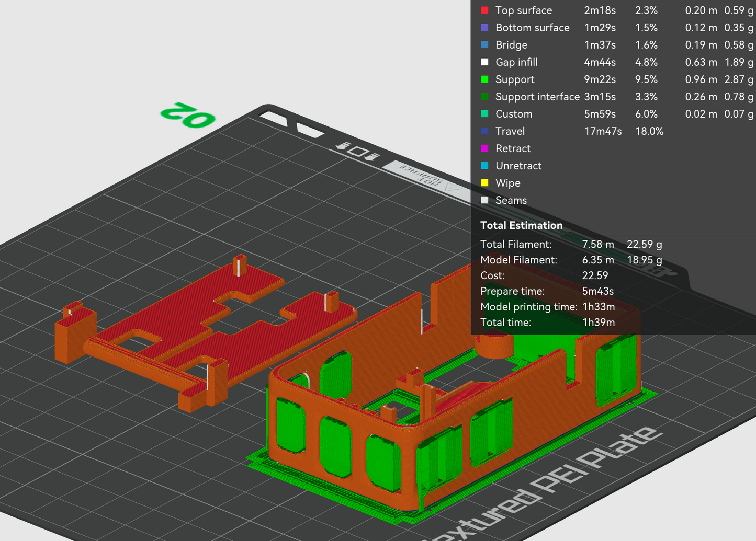Image resolution: width=756 pixels, height=541 pixels.
Task: Click the Travel time 17m47s
Action: point(603,131)
